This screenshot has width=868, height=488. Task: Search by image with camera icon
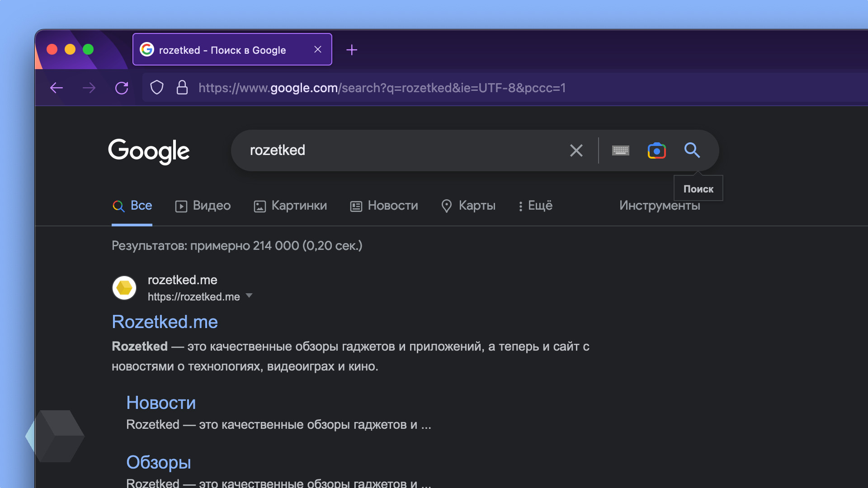pyautogui.click(x=656, y=150)
